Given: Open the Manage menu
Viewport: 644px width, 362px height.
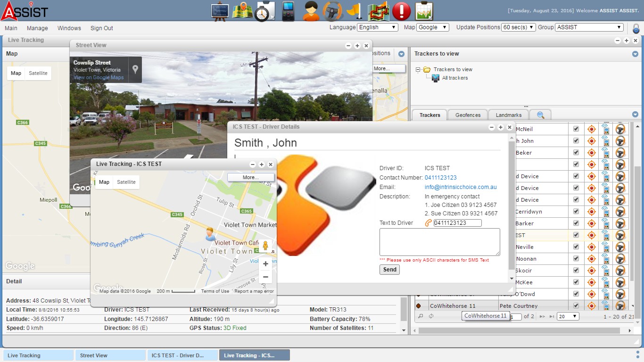Looking at the screenshot, I should [x=37, y=28].
